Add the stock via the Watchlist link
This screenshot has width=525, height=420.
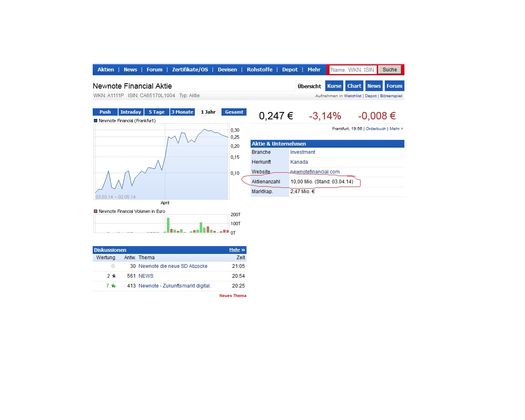click(x=352, y=96)
